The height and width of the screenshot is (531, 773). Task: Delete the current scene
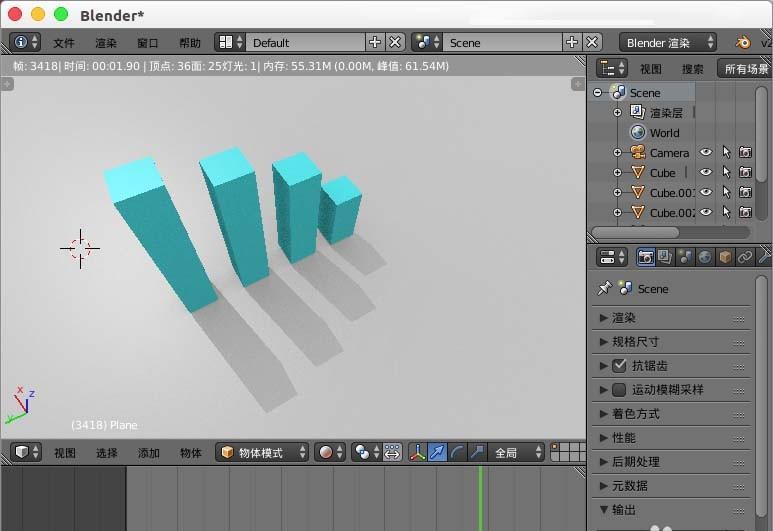592,42
